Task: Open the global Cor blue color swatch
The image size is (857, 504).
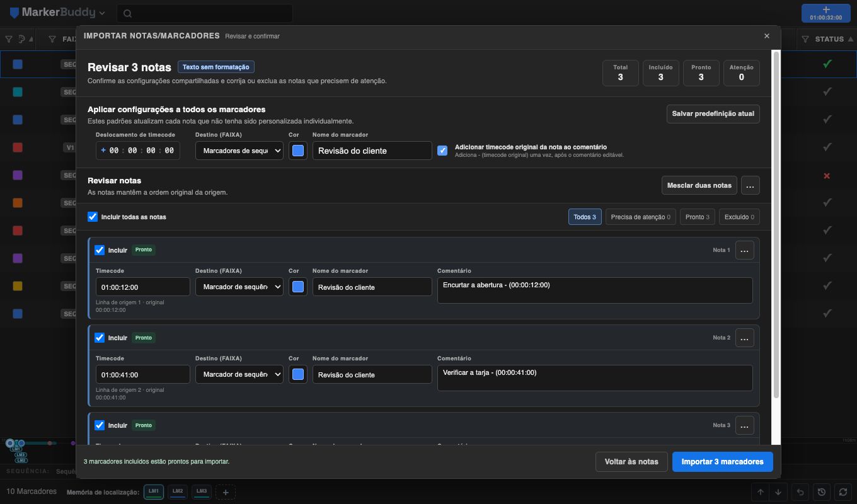Action: [x=298, y=151]
